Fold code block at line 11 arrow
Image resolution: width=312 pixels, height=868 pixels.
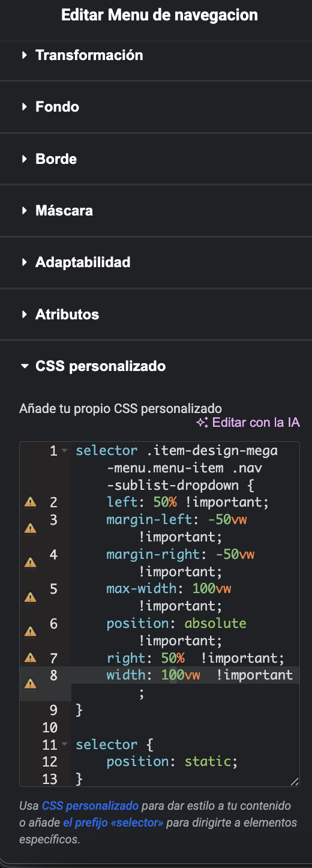(65, 745)
